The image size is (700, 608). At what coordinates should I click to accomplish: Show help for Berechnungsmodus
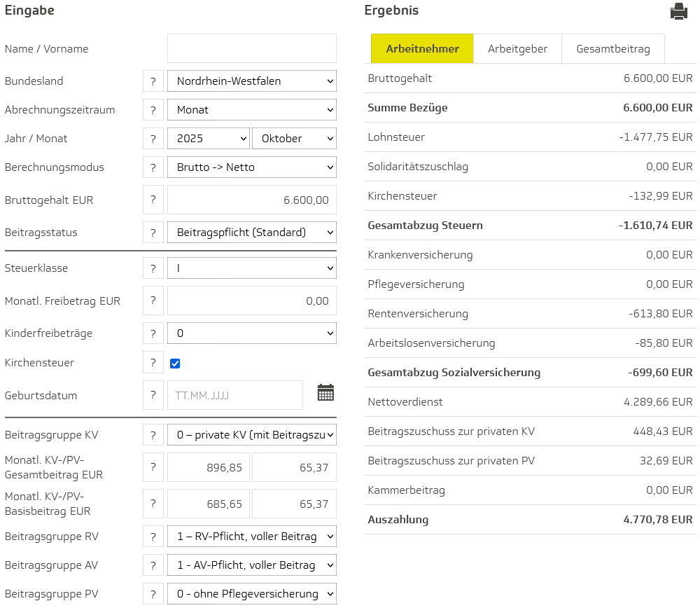tap(153, 167)
